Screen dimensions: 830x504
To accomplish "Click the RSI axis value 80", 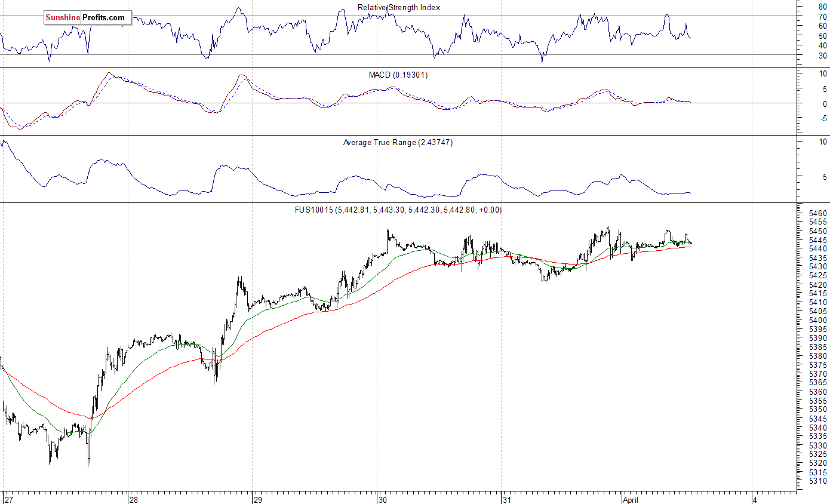I will 823,7.
